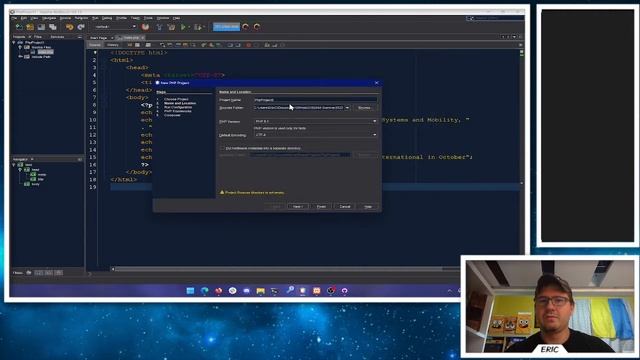The width and height of the screenshot is (640, 360).
Task: Click the Undo toolbar icon
Action: [69, 27]
